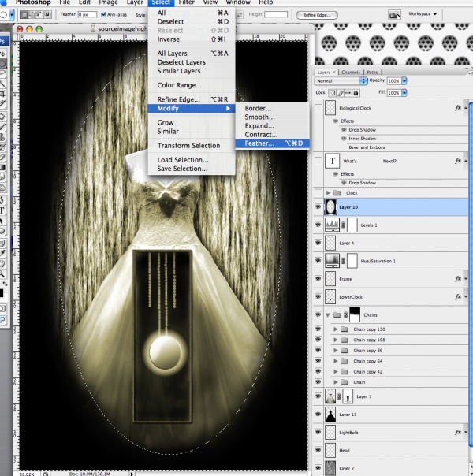Image resolution: width=473 pixels, height=476 pixels.
Task: Click the Layer 13 thumbnail
Action: 330,415
